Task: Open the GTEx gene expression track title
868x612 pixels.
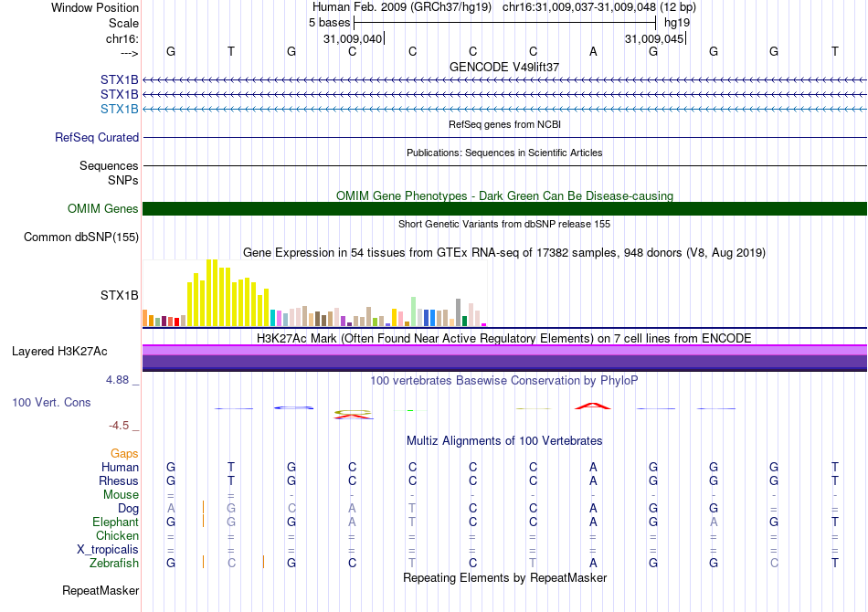Action: coord(504,253)
